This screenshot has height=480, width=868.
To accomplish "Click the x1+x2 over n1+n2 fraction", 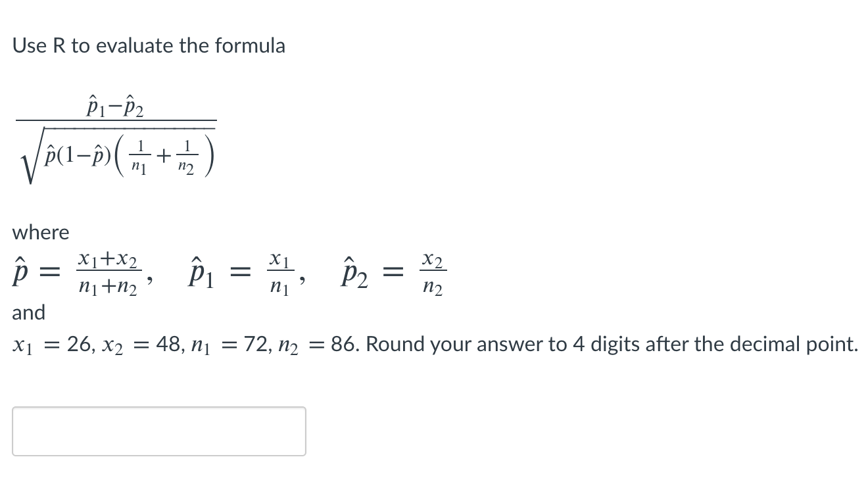I will coord(108,271).
